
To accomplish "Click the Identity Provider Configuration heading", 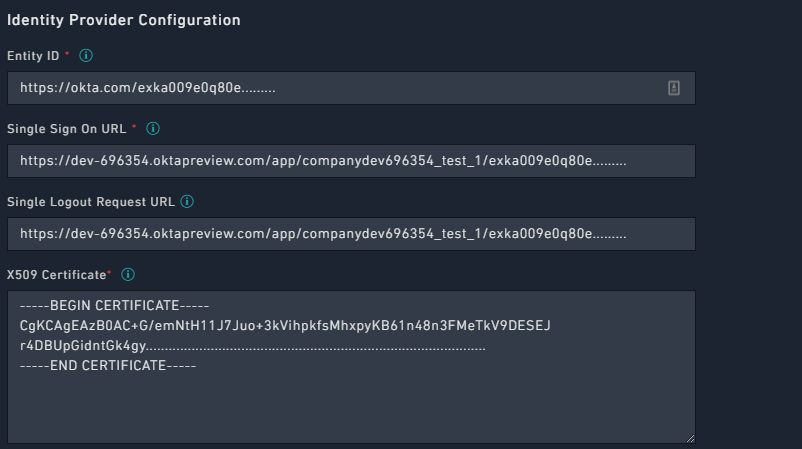I will [124, 20].
